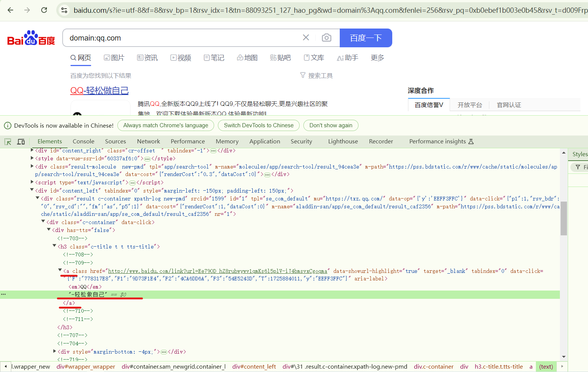Open image search camera icon
The width and height of the screenshot is (588, 372).
tap(327, 38)
